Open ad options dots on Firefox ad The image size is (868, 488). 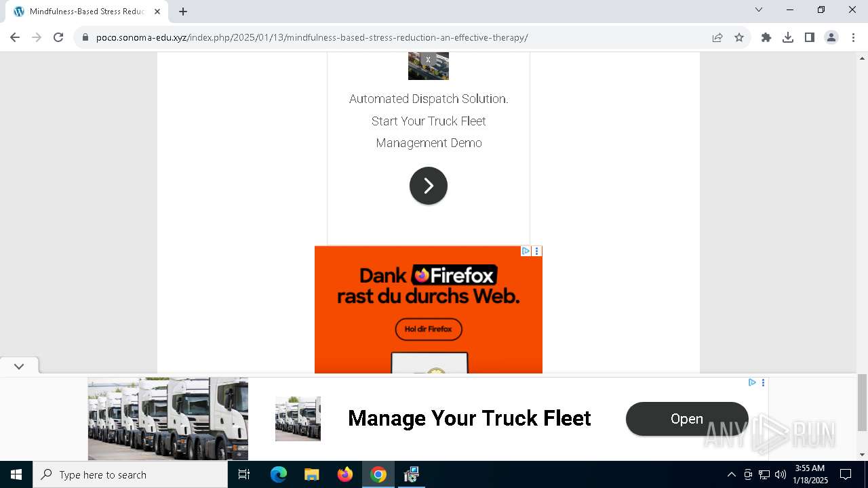[x=537, y=251]
